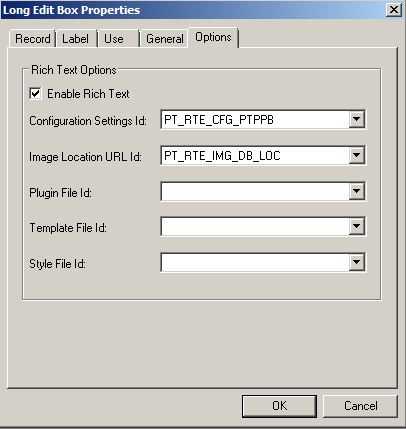The image size is (406, 429).
Task: Switch to the Record tab
Action: coord(33,39)
